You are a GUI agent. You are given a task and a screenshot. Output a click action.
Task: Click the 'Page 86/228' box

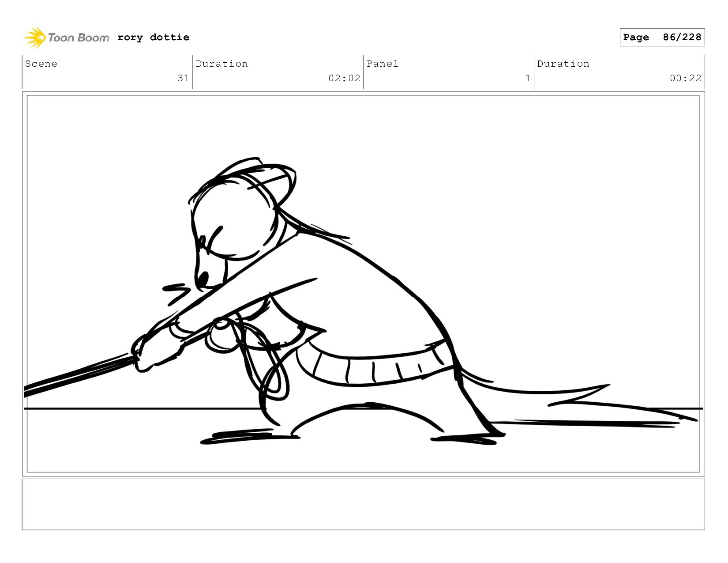[662, 38]
